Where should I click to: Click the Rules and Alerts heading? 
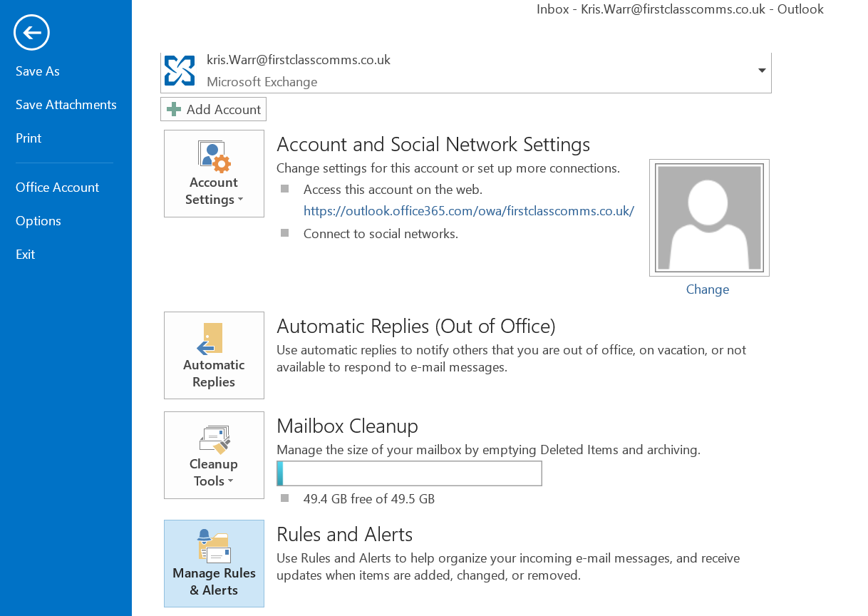tap(345, 535)
